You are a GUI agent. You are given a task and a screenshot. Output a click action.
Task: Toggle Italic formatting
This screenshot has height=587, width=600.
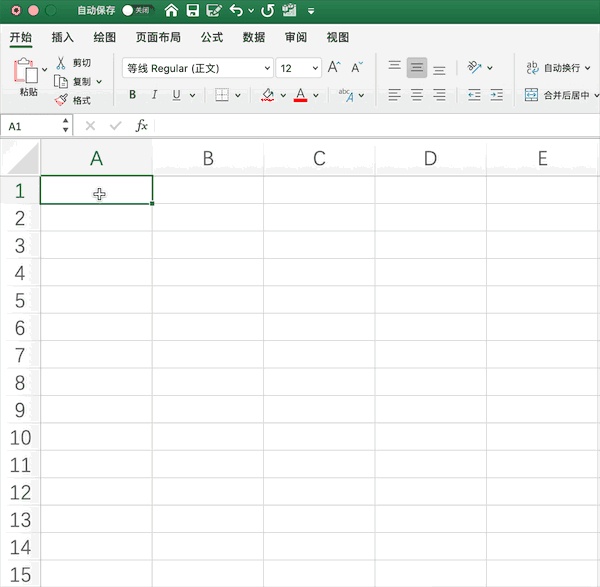155,95
